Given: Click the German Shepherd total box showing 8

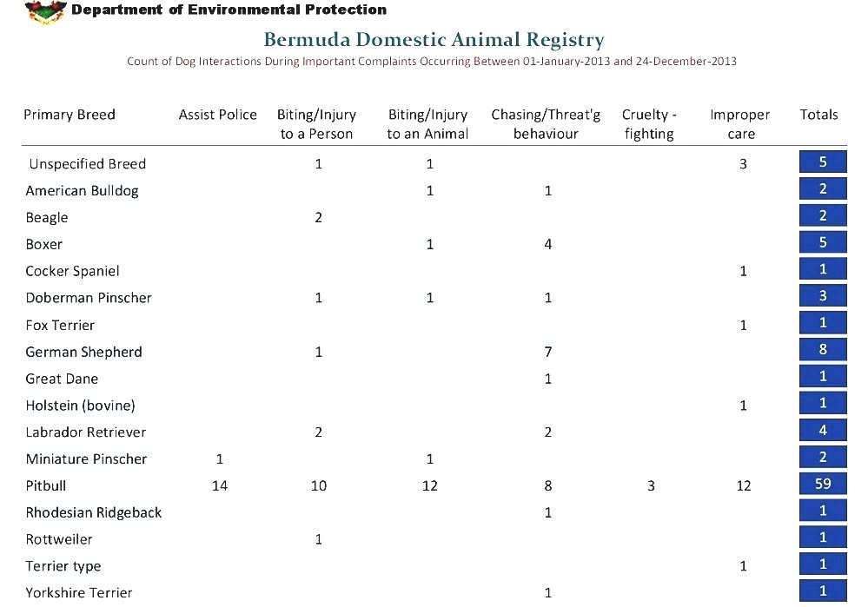Looking at the screenshot, I should (x=823, y=350).
